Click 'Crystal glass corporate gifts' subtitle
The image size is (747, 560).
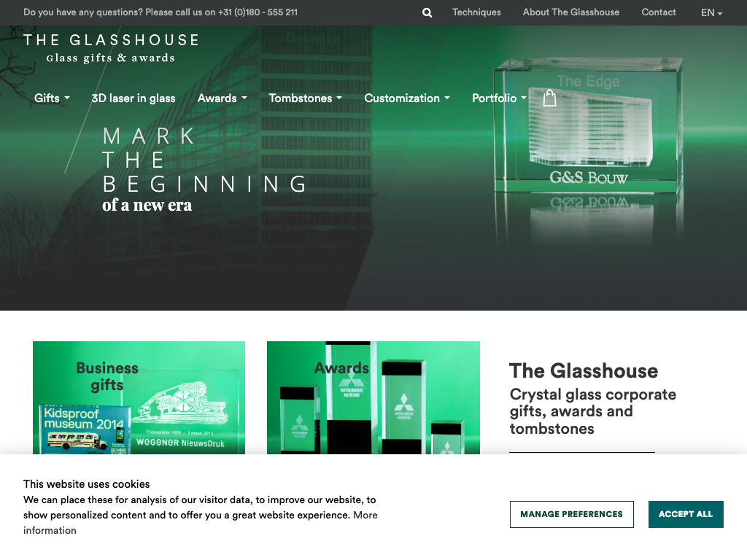coord(592,411)
